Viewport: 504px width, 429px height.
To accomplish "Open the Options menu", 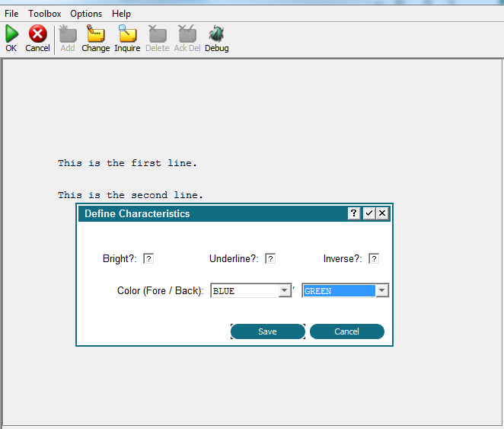I will 86,14.
